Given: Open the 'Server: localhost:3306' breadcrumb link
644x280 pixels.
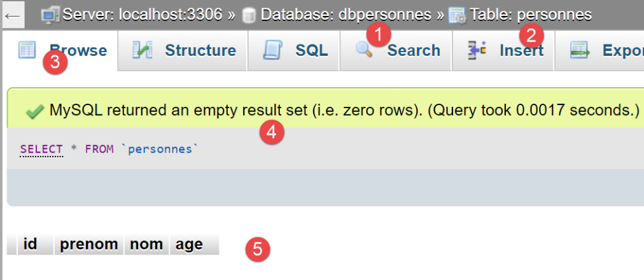Looking at the screenshot, I should coord(143,15).
